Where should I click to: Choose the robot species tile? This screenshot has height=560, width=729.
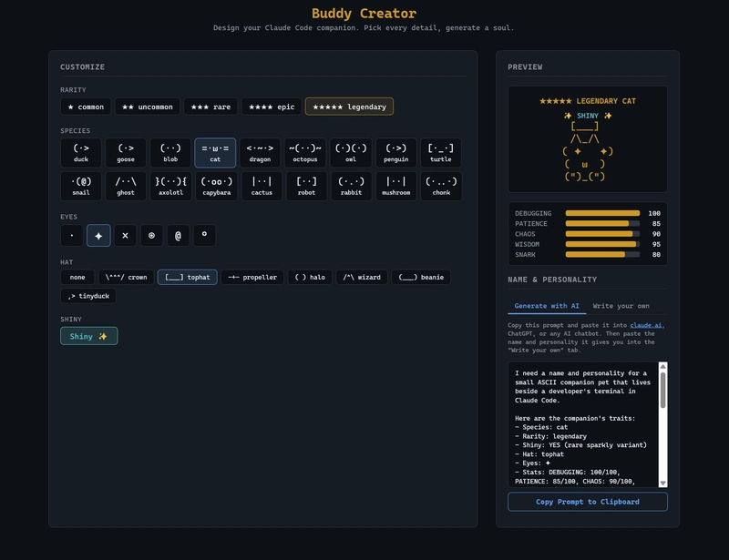click(x=305, y=186)
